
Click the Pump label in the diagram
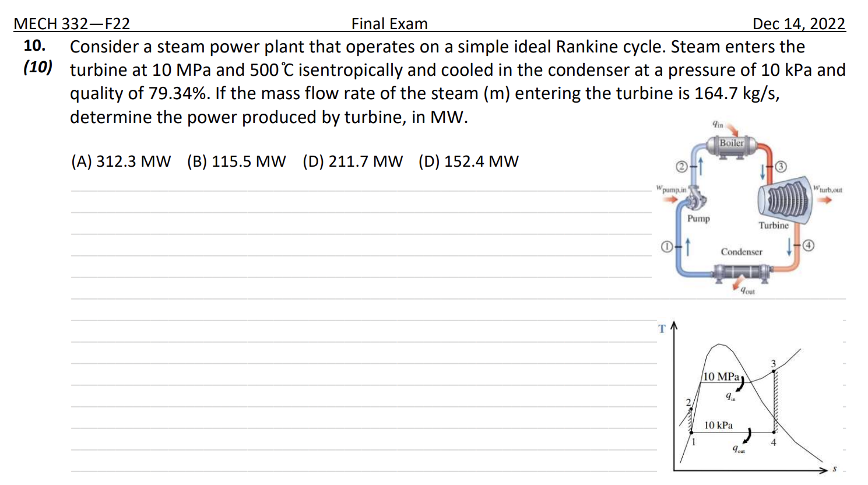698,219
